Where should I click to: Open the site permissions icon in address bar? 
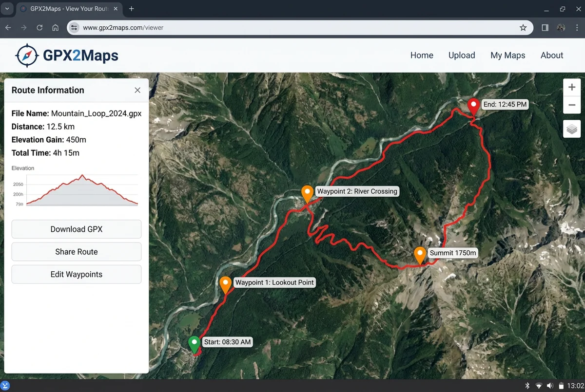(74, 28)
